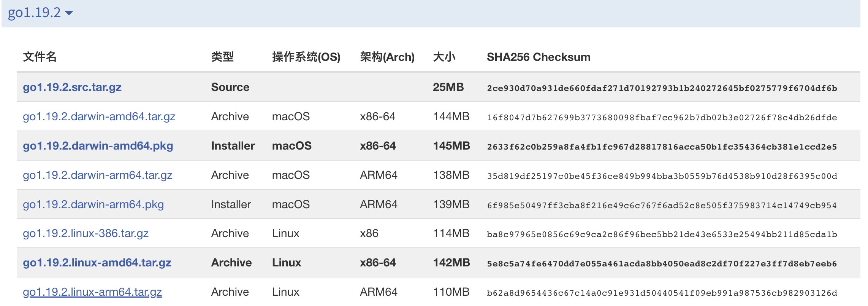Download go1.19.2.linux-amd64.tar.gz archive

point(97,263)
